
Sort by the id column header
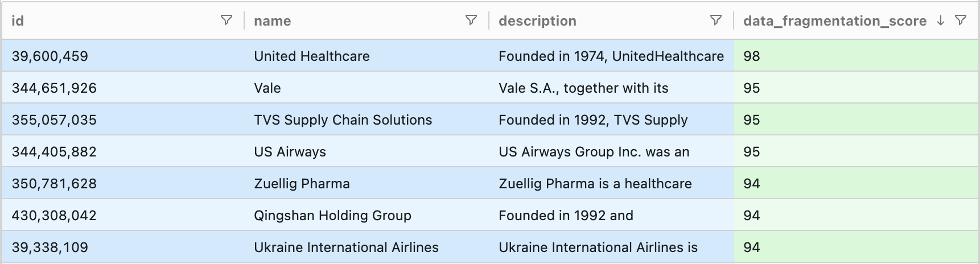[18, 21]
